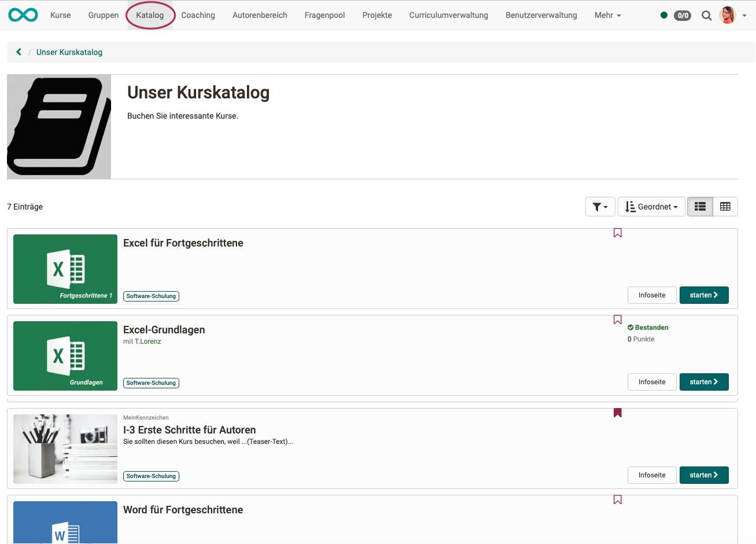Open the search magnifier icon
The width and height of the screenshot is (756, 544).
(706, 16)
